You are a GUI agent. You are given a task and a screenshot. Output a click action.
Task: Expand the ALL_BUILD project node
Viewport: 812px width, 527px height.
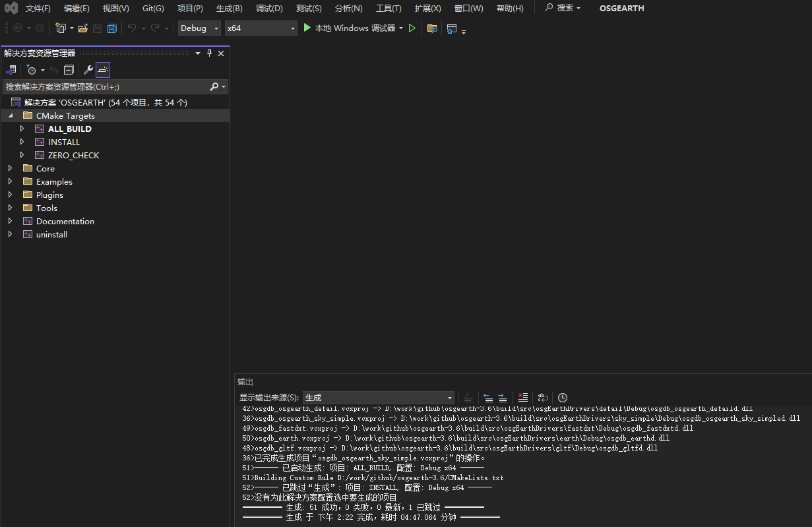tap(22, 129)
